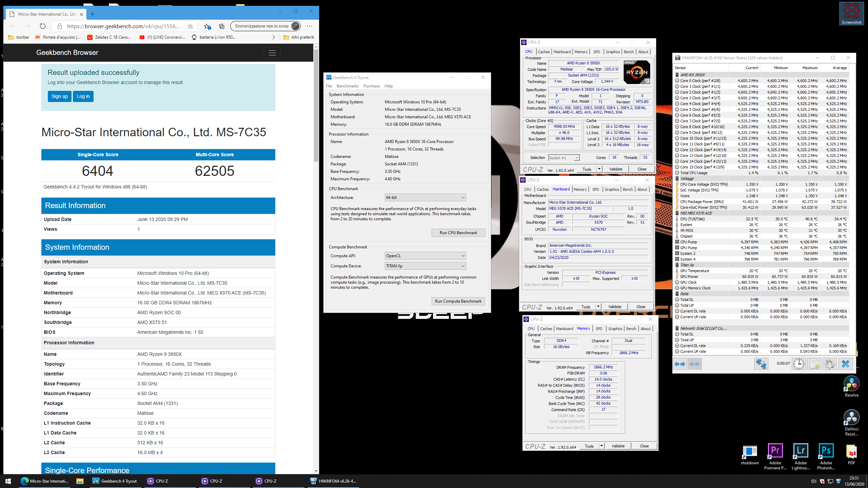This screenshot has height=488, width=868.
Task: Open the favorites list icon in Edge
Action: coord(207,26)
